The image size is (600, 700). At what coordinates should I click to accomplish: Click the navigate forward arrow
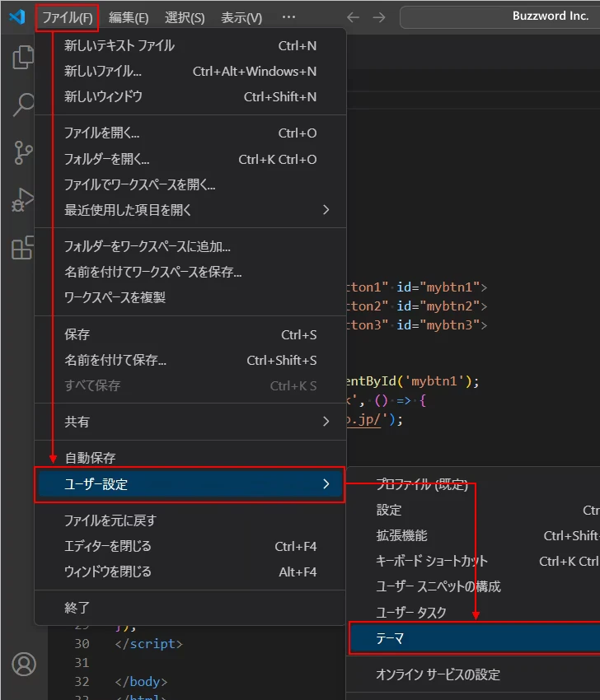coord(378,17)
